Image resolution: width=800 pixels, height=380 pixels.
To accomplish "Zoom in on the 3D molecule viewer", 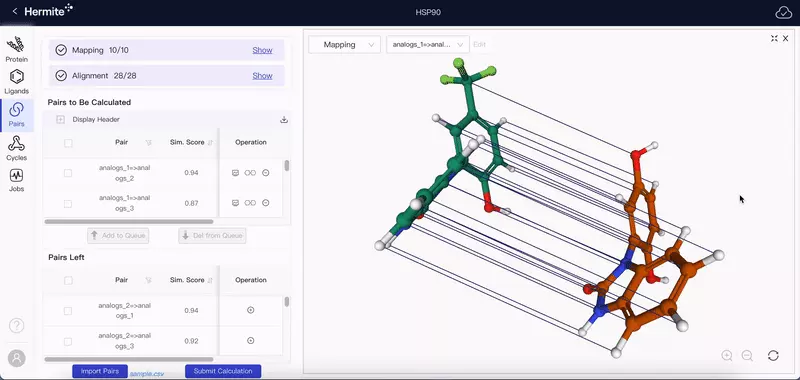I will tap(727, 356).
